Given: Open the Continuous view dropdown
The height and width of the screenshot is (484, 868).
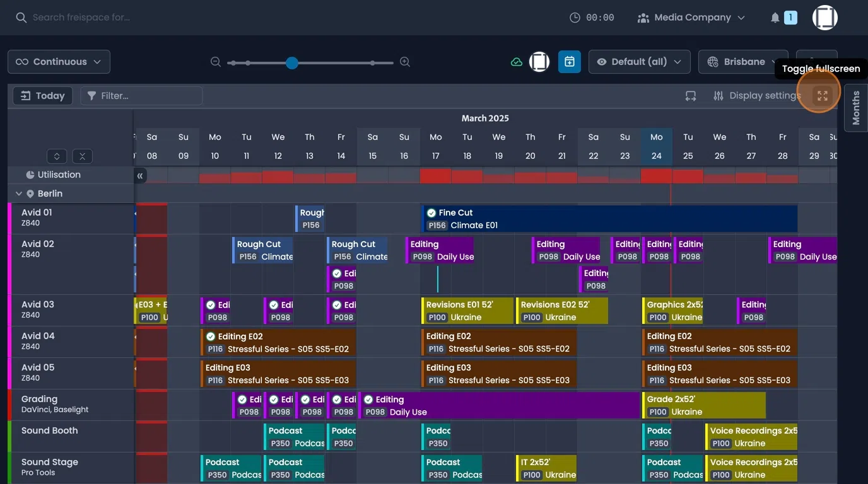Looking at the screenshot, I should pyautogui.click(x=58, y=61).
